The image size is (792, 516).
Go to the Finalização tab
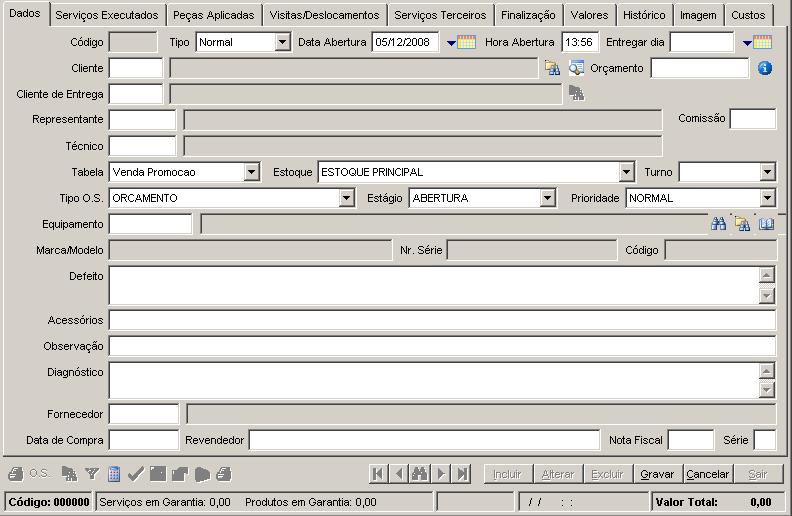pos(528,15)
